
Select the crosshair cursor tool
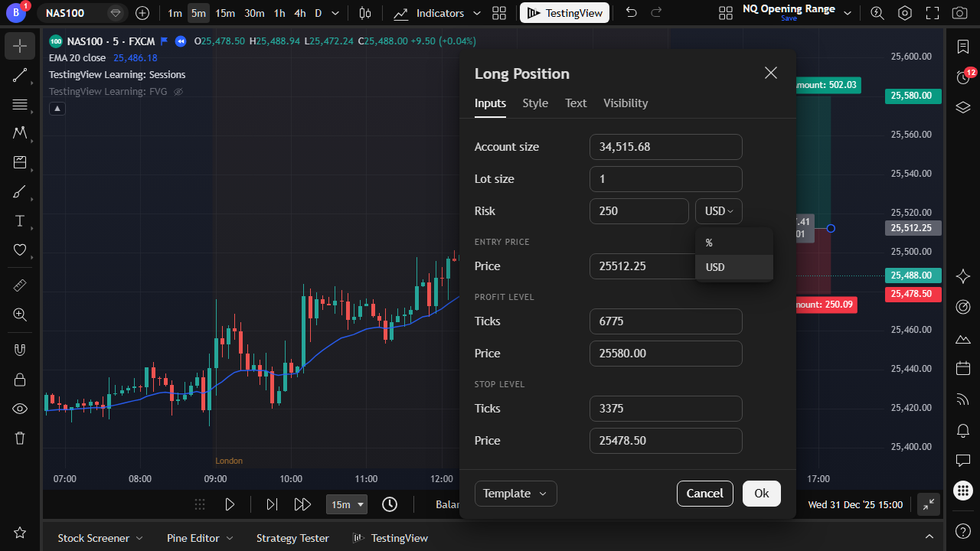click(20, 46)
